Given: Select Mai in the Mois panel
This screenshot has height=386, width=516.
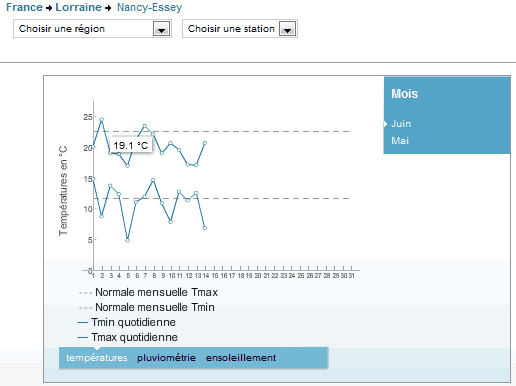Looking at the screenshot, I should [x=400, y=141].
